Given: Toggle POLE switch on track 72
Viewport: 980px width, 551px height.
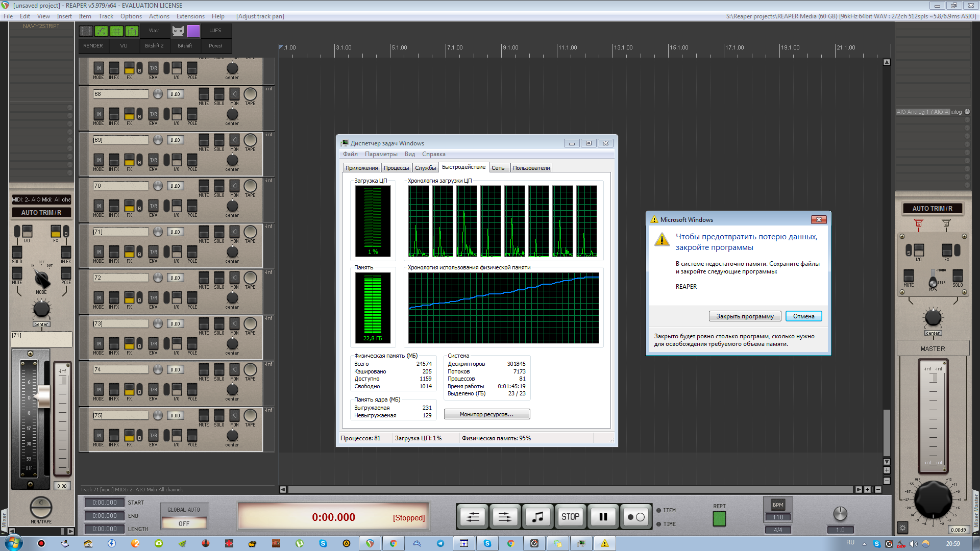Looking at the screenshot, I should tap(192, 298).
